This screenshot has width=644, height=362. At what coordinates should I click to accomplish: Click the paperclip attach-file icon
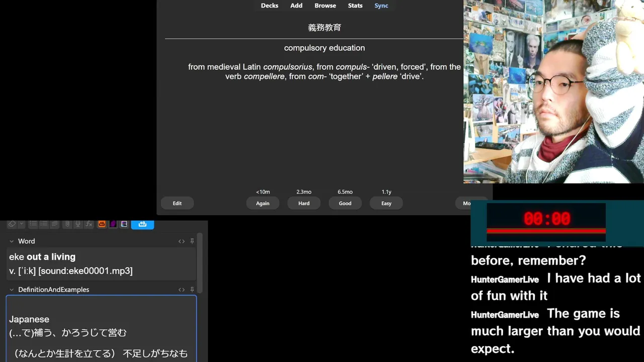pos(67,224)
